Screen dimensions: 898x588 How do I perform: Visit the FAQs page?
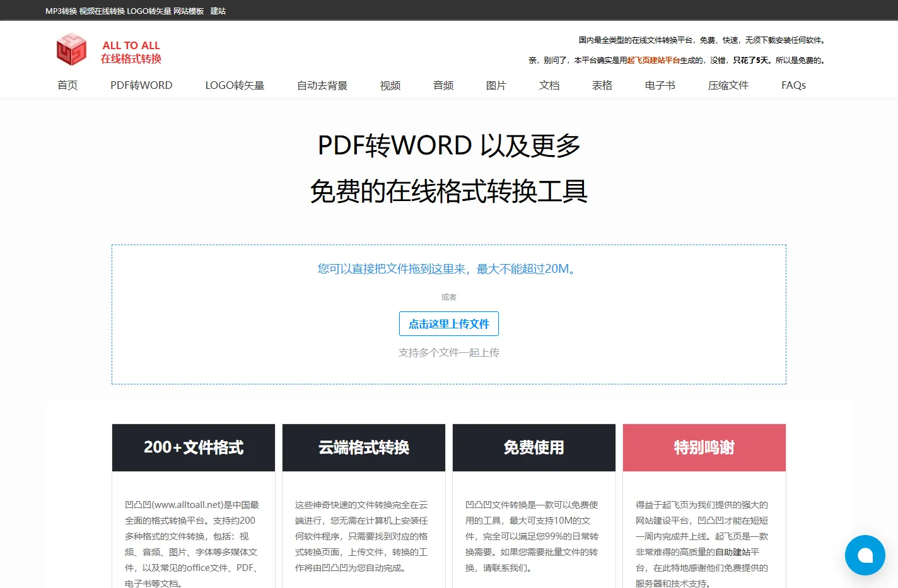point(793,85)
